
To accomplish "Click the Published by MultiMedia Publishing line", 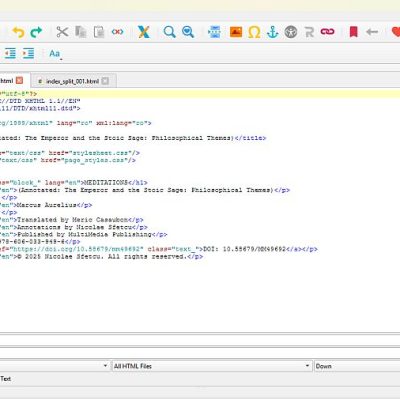I will pyautogui.click(x=84, y=234).
